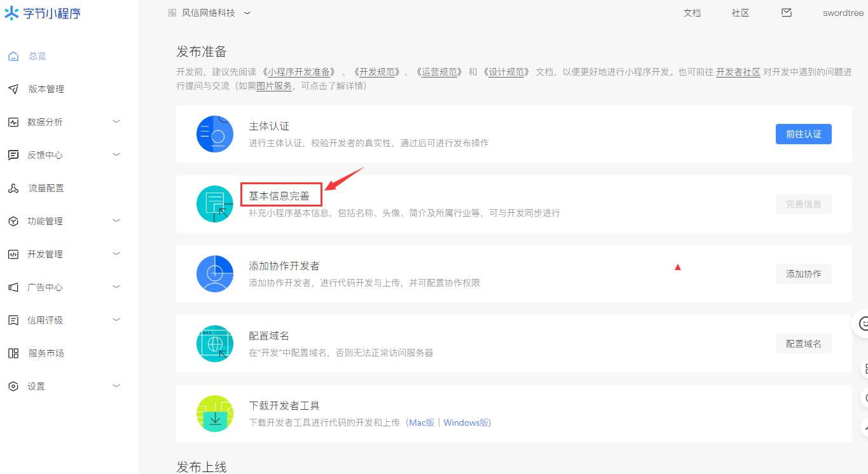Open the 风信网络科技 app switcher dropdown
Screen dimensions: 868x474
click(x=210, y=13)
